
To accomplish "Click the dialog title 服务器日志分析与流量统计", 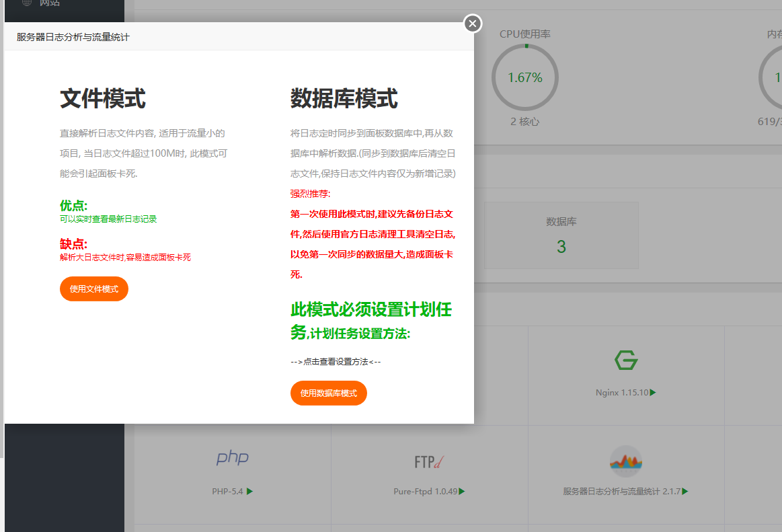I will (x=73, y=38).
